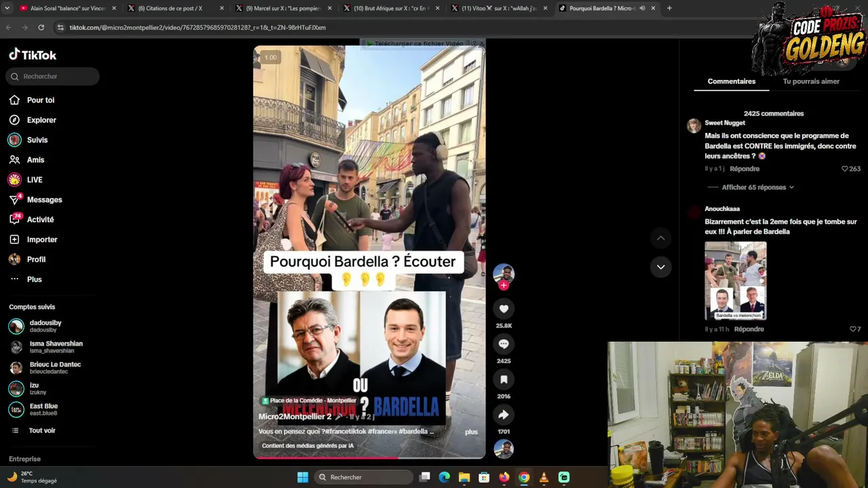Reply to Sweet Nugget's comment
This screenshot has width=868, height=488.
745,169
